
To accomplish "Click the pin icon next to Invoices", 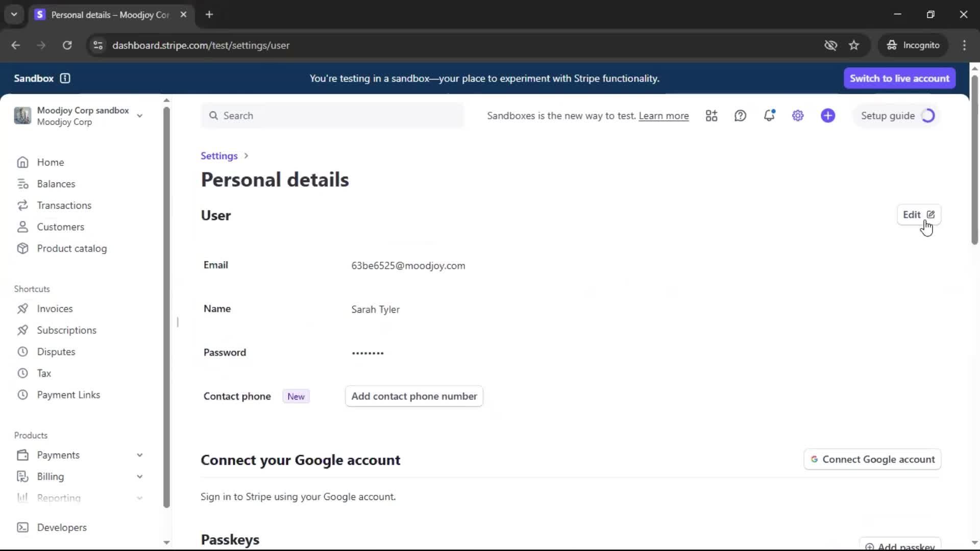I will tap(22, 309).
